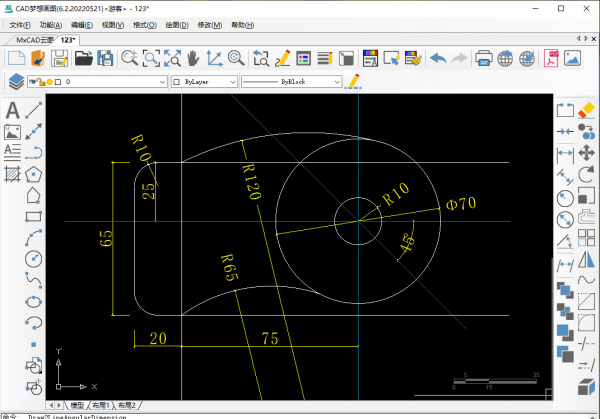The image size is (600, 419).
Task: Click the Undo arrow icon
Action: pyautogui.click(x=437, y=58)
